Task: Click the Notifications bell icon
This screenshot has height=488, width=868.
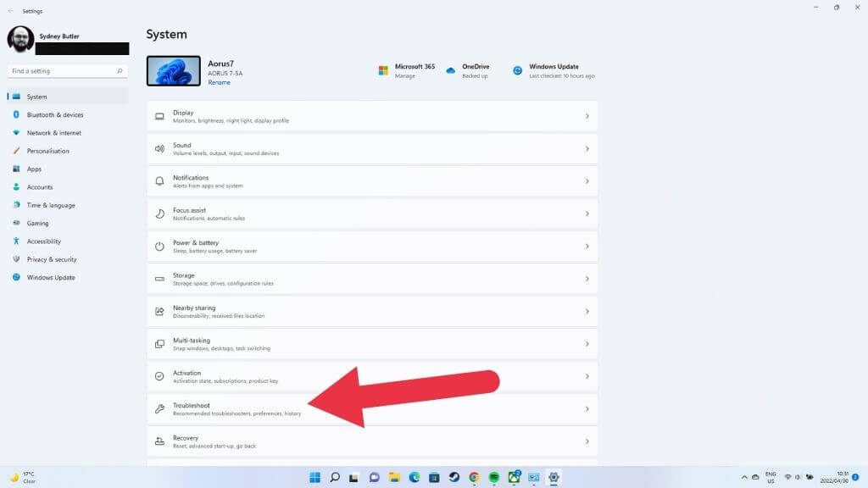Action: [x=159, y=181]
